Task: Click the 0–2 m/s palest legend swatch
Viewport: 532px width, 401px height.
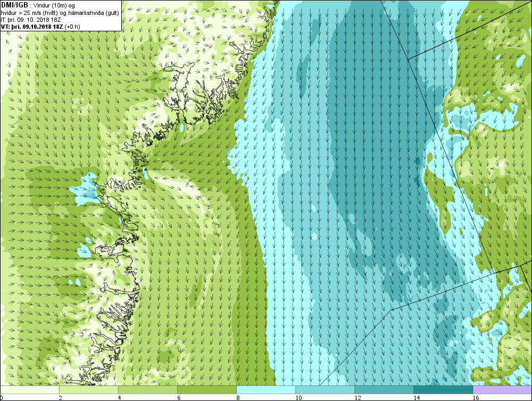Action: (x=29, y=390)
